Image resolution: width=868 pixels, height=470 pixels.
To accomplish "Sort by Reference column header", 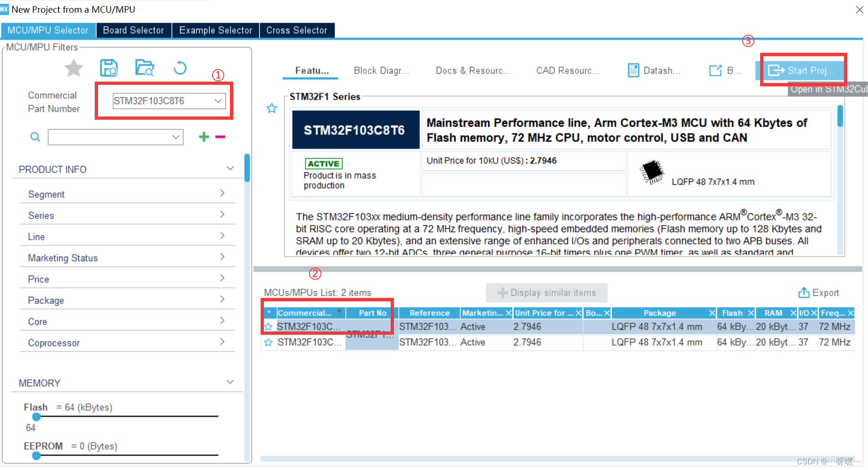I will tap(429, 313).
